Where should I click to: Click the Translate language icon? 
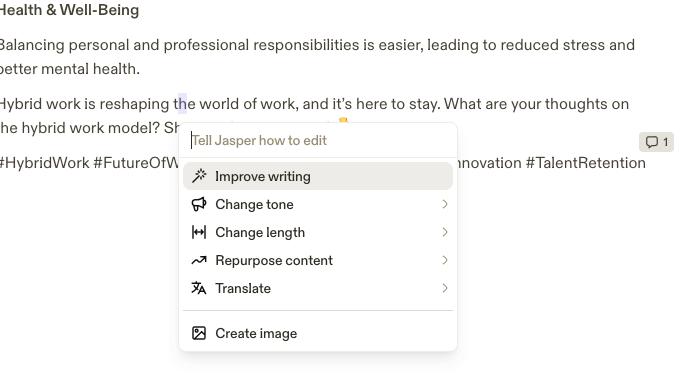click(199, 288)
